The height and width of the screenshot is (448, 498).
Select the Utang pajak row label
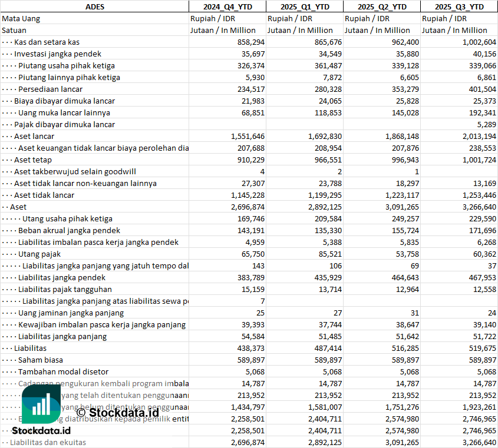[x=39, y=253]
